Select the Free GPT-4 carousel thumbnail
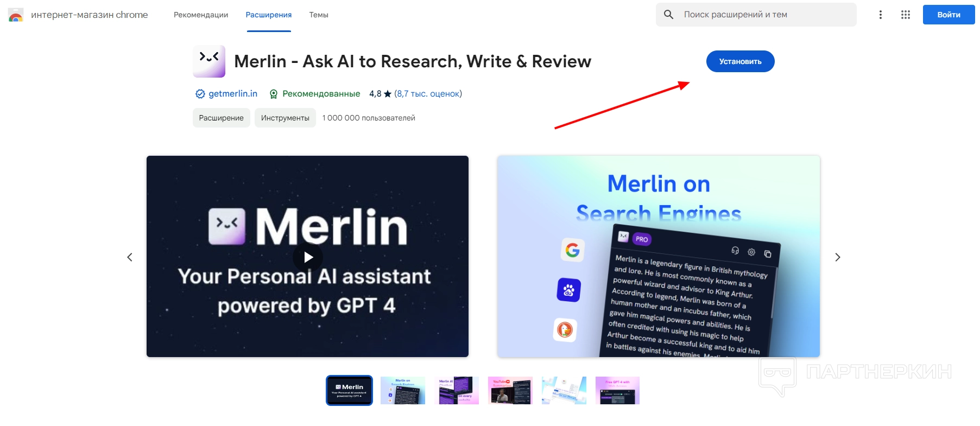The height and width of the screenshot is (426, 980). point(618,390)
